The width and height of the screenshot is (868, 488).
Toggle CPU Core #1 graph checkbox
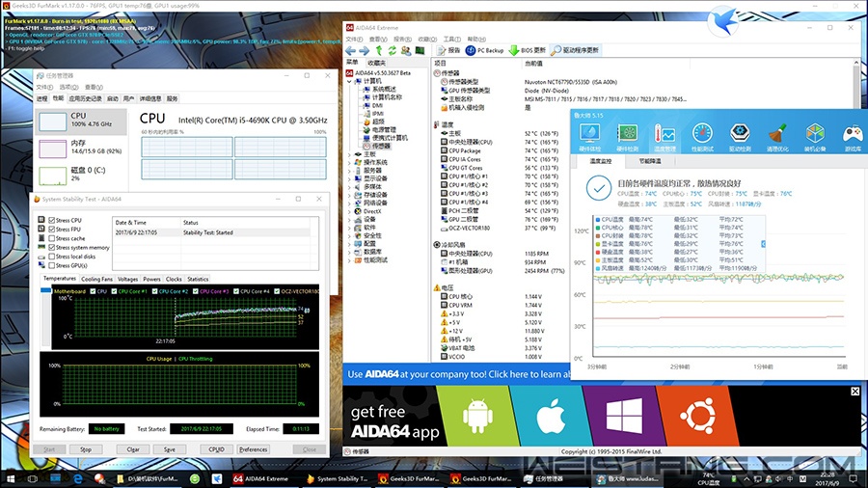[x=114, y=291]
